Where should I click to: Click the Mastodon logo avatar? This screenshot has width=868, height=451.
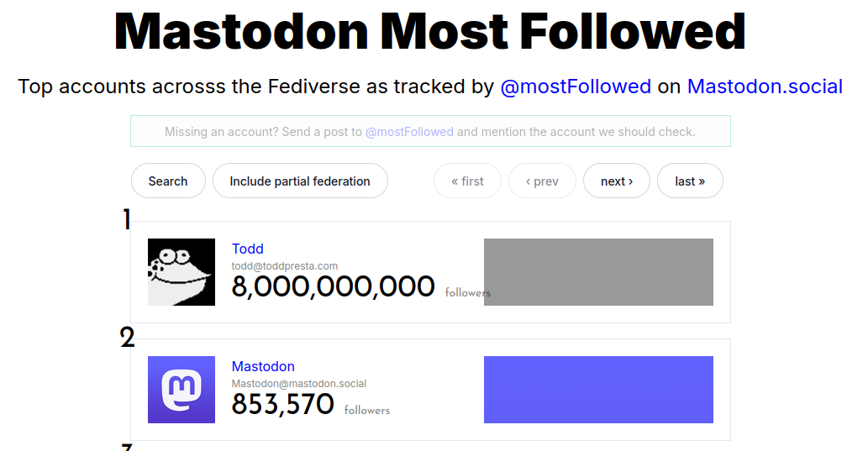181,390
